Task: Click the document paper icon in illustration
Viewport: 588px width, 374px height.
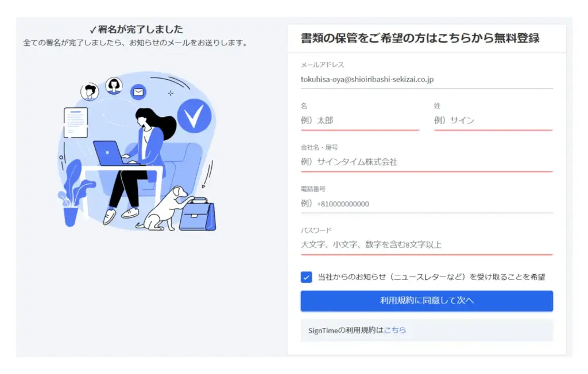Action: click(76, 123)
